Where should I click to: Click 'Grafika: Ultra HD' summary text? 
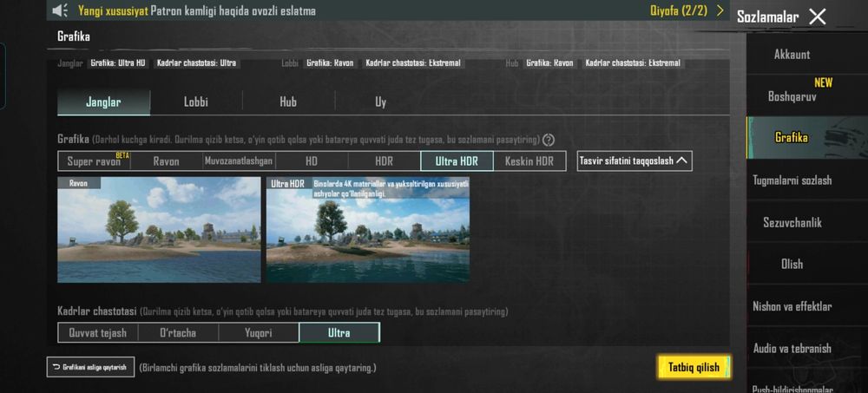coord(118,63)
